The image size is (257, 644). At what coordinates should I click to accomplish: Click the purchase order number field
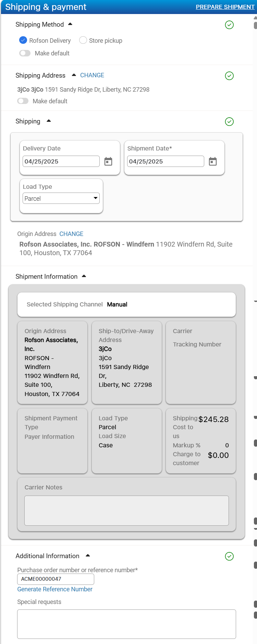point(56,579)
